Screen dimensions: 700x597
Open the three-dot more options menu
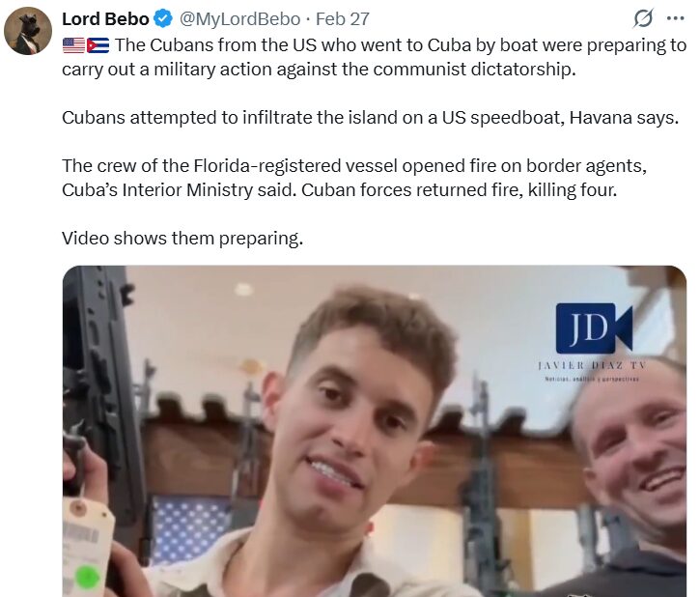pyautogui.click(x=675, y=18)
